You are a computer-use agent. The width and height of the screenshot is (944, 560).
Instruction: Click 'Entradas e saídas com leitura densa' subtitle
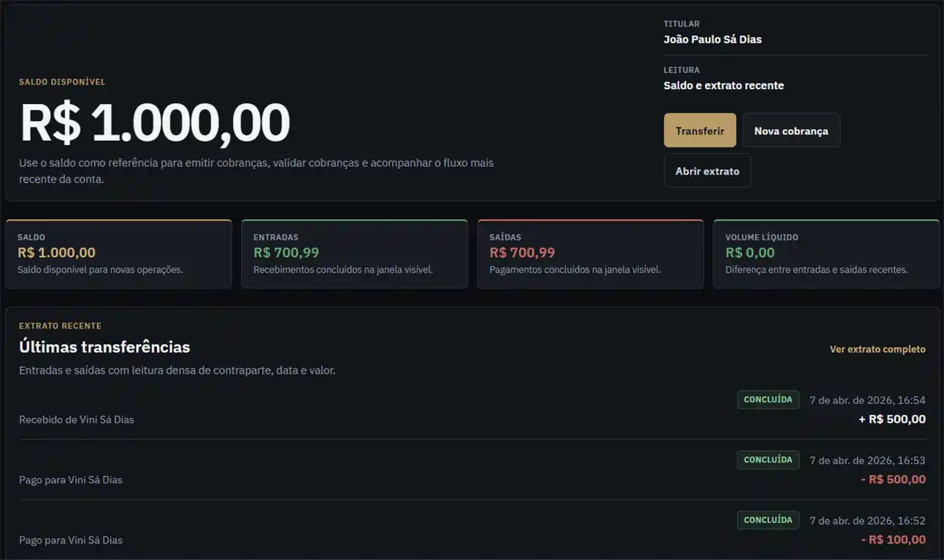tap(177, 371)
